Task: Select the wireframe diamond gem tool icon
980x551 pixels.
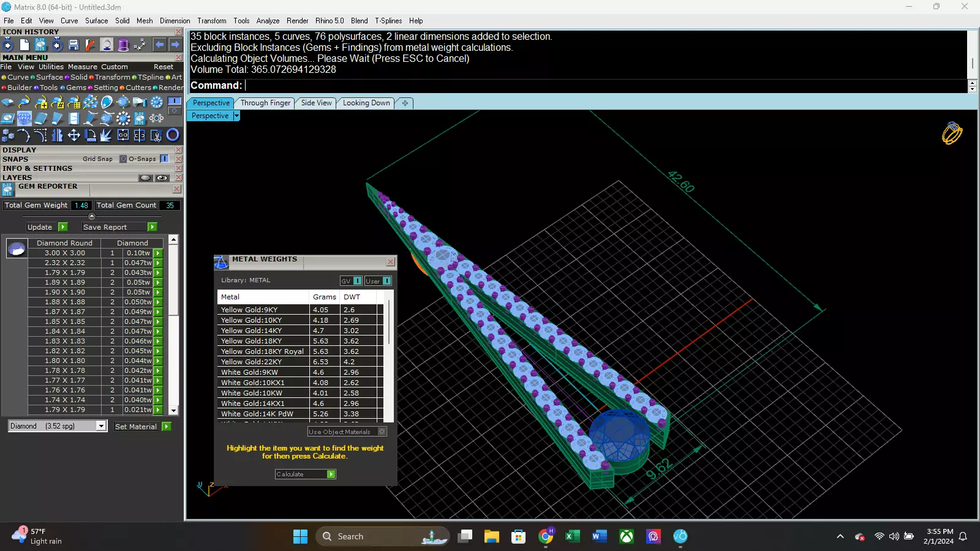Action: (24, 118)
